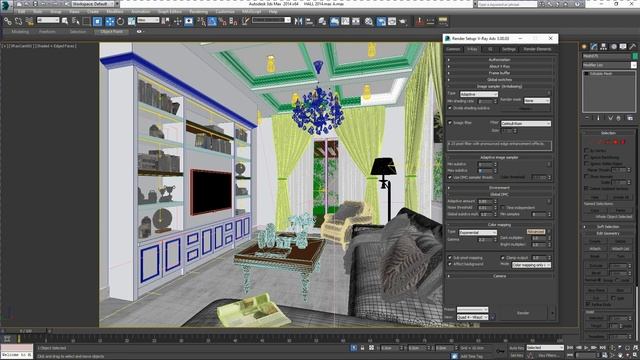The height and width of the screenshot is (360, 640).
Task: Switch to Common tab in Render Setup
Action: (453, 49)
